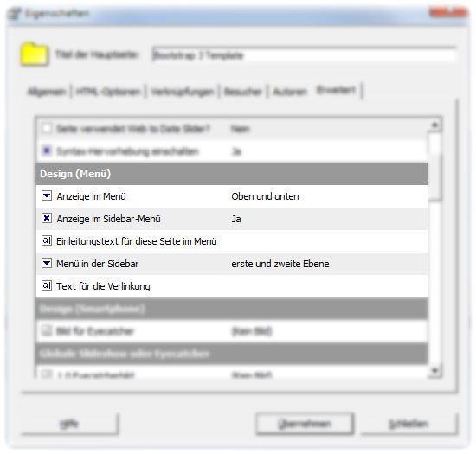Click the scroll down arrow of the property list
The width and height of the screenshot is (476, 454).
tap(434, 371)
